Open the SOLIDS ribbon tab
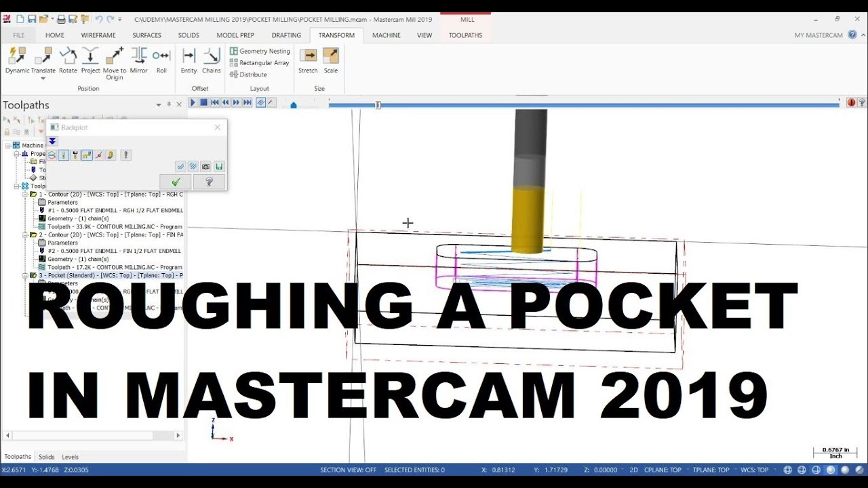The width and height of the screenshot is (868, 488). [x=189, y=35]
